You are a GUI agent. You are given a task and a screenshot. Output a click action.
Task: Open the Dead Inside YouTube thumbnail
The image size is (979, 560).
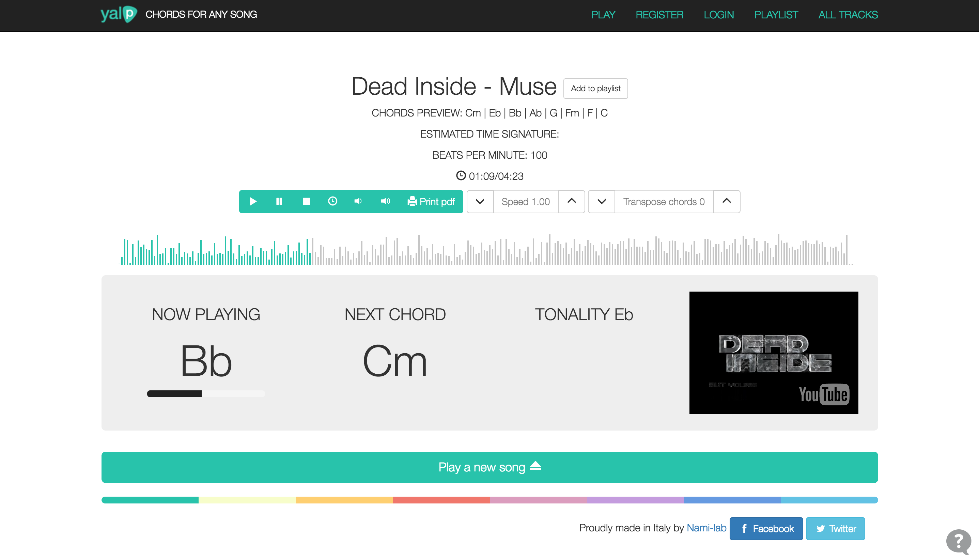pos(773,353)
